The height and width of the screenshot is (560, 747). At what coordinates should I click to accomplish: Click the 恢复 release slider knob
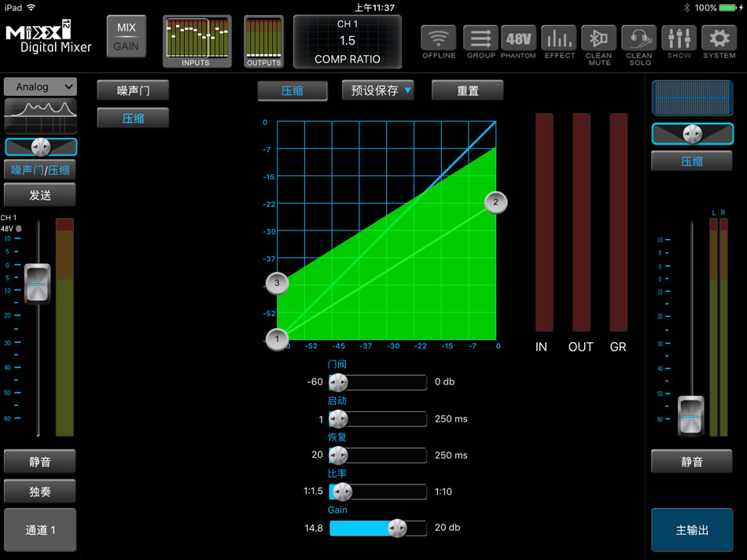click(x=338, y=455)
